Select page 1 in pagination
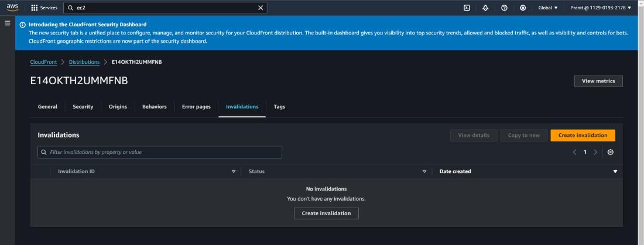Screen dimensions: 644x245 (x=585, y=152)
